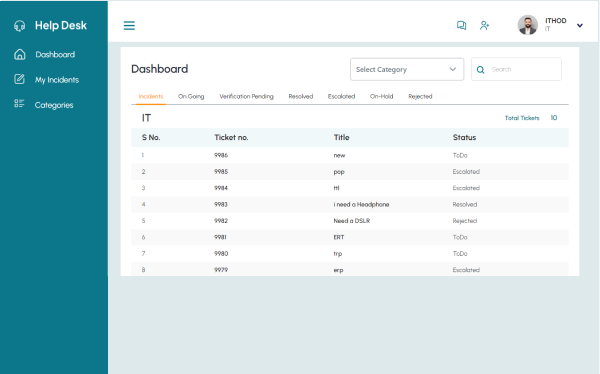
Task: Click the Total Tickets label
Action: [522, 118]
